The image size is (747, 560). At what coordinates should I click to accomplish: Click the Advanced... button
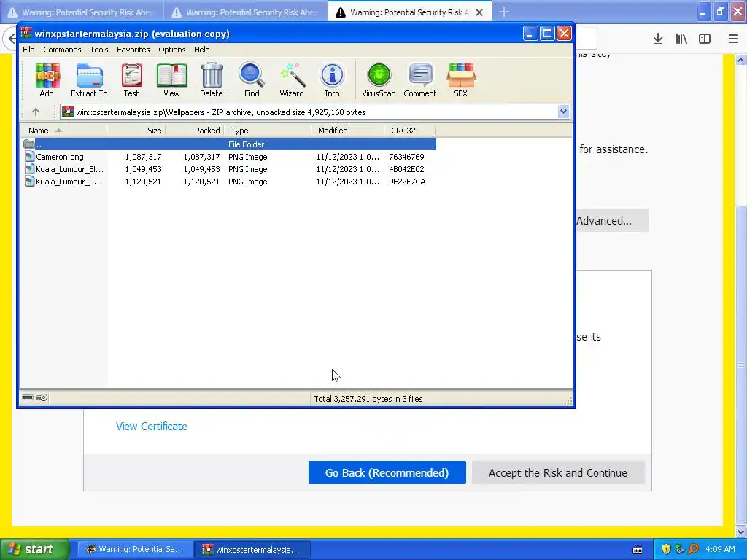(612, 220)
